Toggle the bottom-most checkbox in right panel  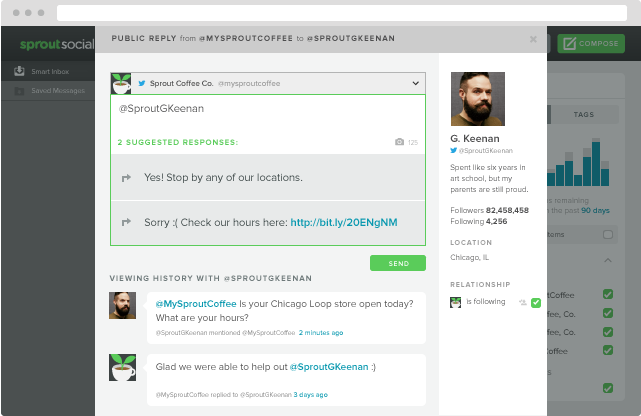(608, 388)
